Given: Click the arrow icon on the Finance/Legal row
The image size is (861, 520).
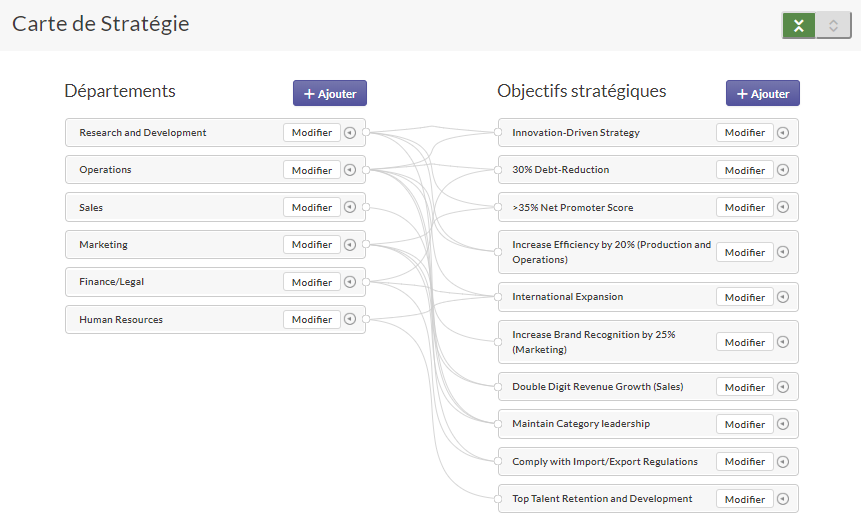Looking at the screenshot, I should pyautogui.click(x=349, y=282).
